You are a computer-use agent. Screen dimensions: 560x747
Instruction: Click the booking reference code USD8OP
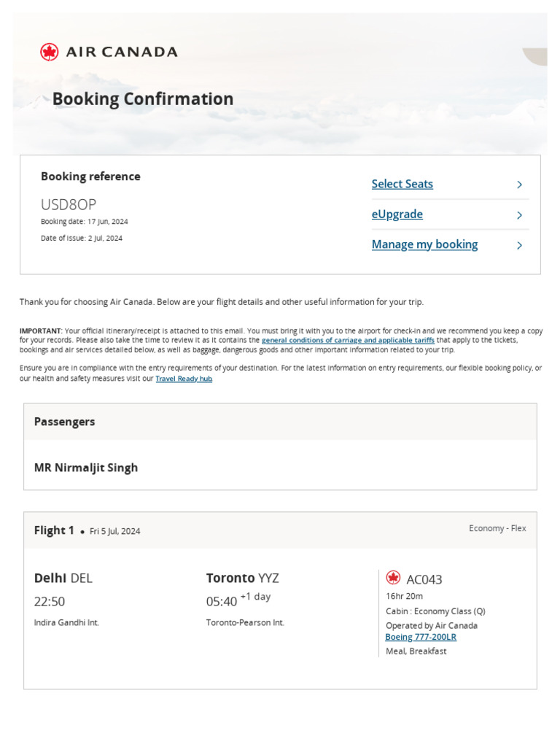pos(69,204)
